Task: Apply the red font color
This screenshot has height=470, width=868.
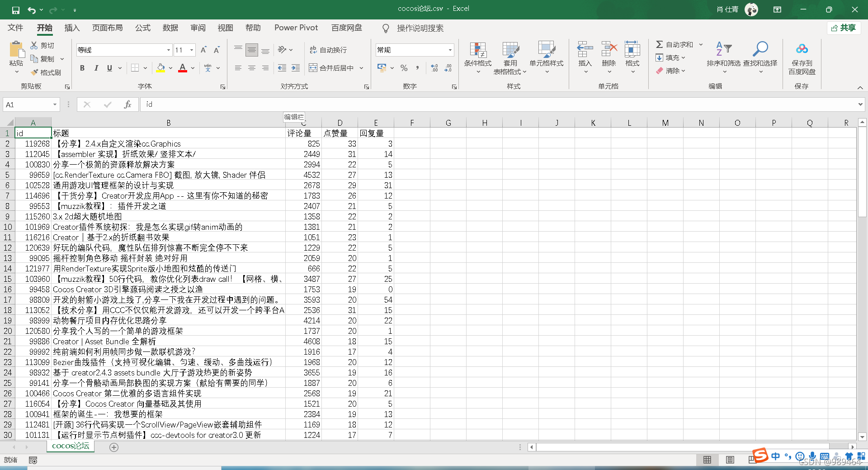Action: tap(183, 68)
